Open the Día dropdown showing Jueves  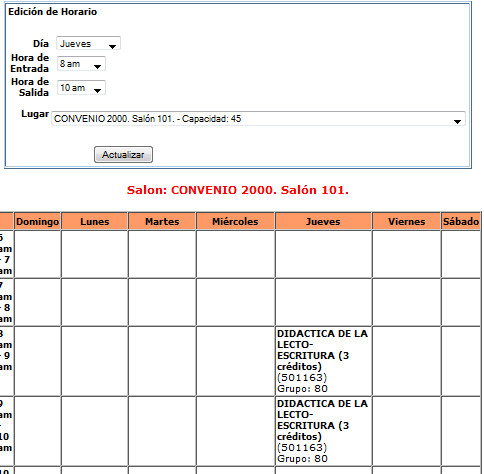pos(88,43)
